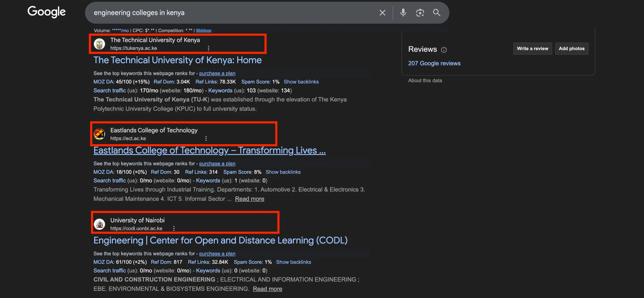The image size is (644, 298).
Task: Click 'purchase a plan' under Eastlands College result
Action: [x=217, y=164]
